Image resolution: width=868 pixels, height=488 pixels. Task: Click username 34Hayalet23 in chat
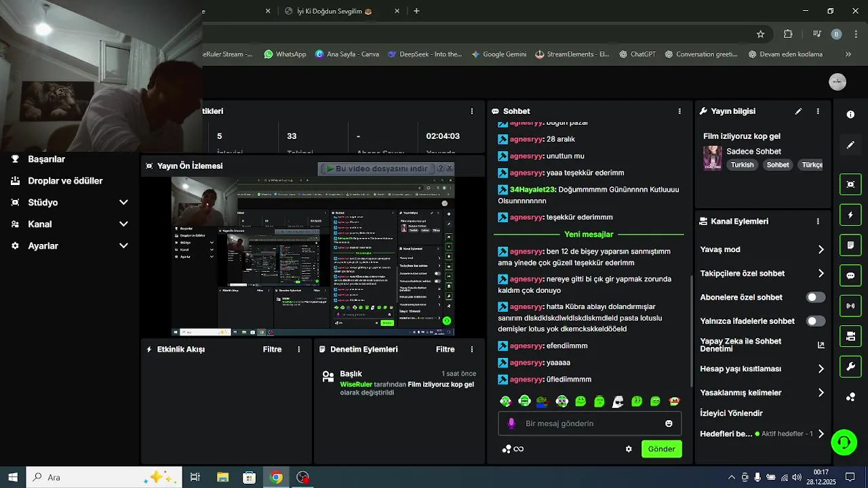pos(532,190)
